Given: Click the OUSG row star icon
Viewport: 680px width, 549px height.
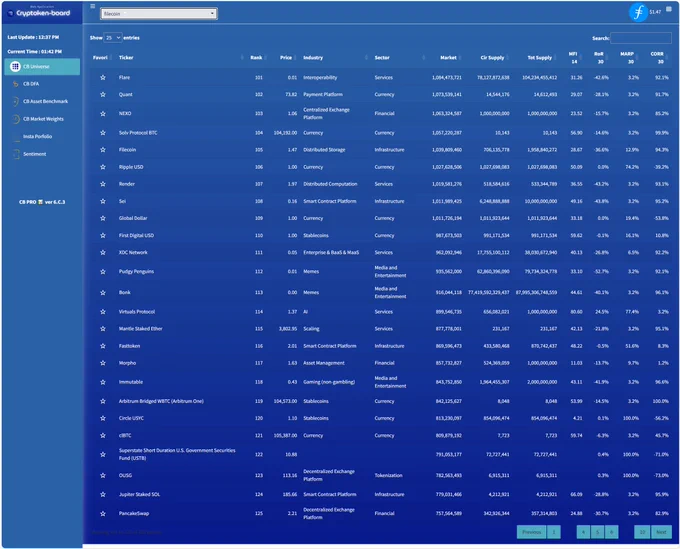Looking at the screenshot, I should (103, 475).
